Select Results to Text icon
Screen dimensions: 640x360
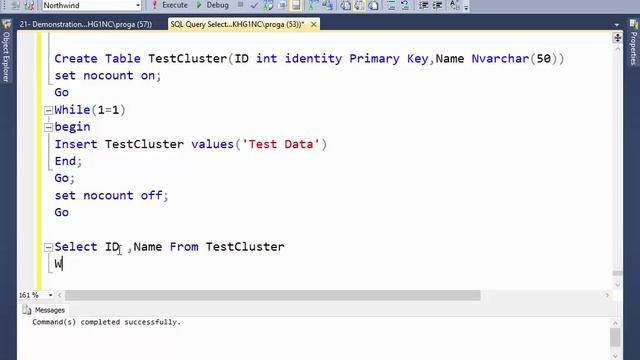point(345,5)
